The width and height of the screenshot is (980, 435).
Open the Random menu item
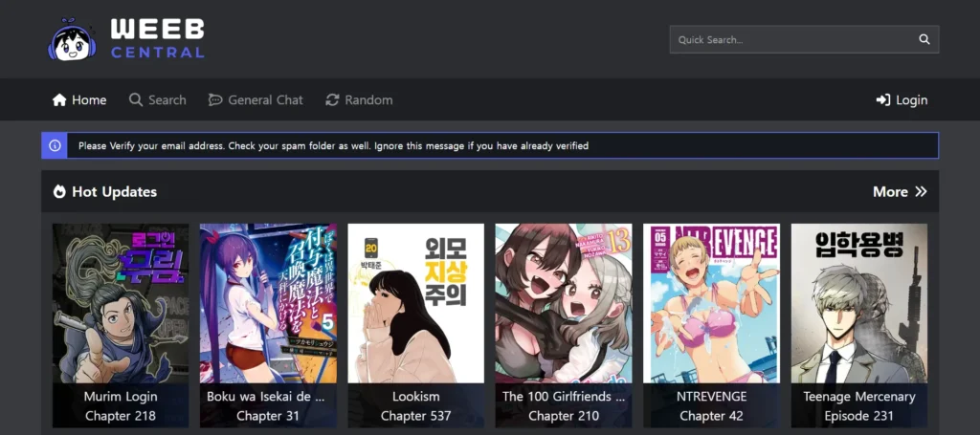click(368, 100)
